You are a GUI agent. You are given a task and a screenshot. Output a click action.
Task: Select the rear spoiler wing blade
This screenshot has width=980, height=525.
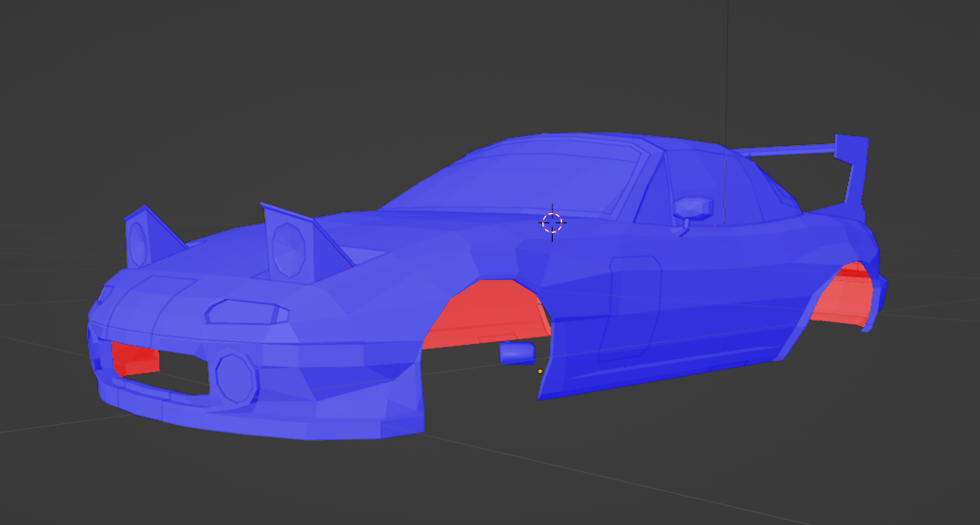(x=788, y=150)
